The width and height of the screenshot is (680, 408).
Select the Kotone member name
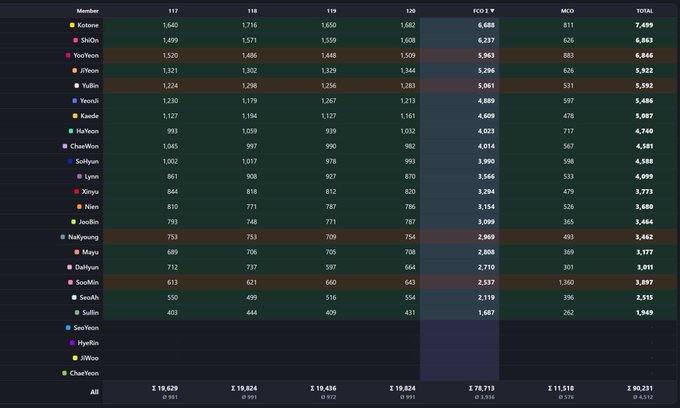88,25
